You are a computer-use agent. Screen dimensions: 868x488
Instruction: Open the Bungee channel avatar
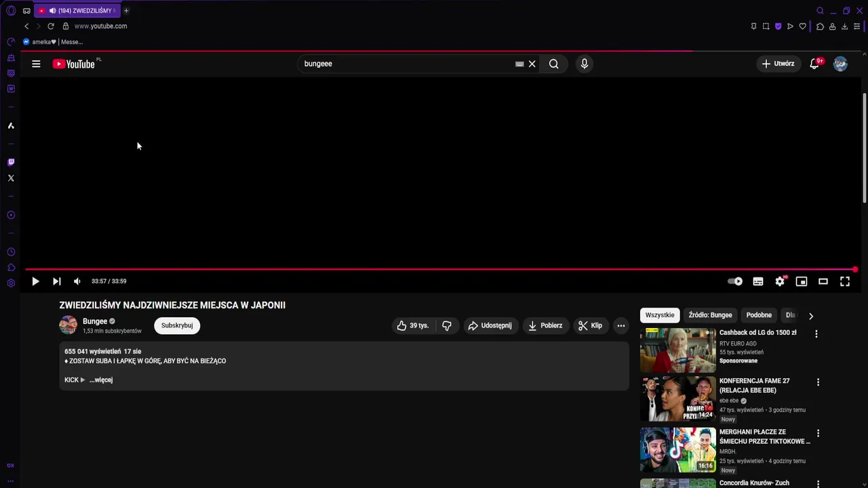(x=68, y=325)
